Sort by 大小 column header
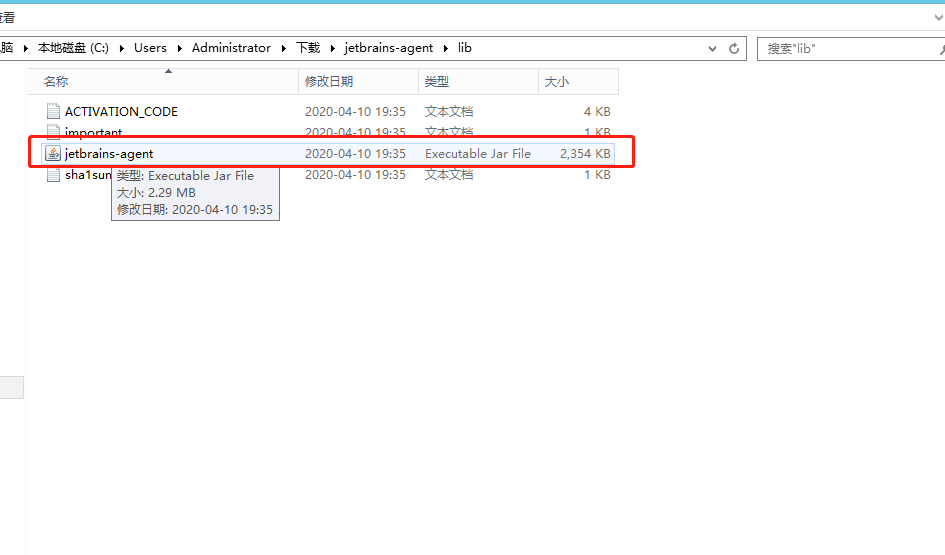The height and width of the screenshot is (555, 945). click(579, 81)
